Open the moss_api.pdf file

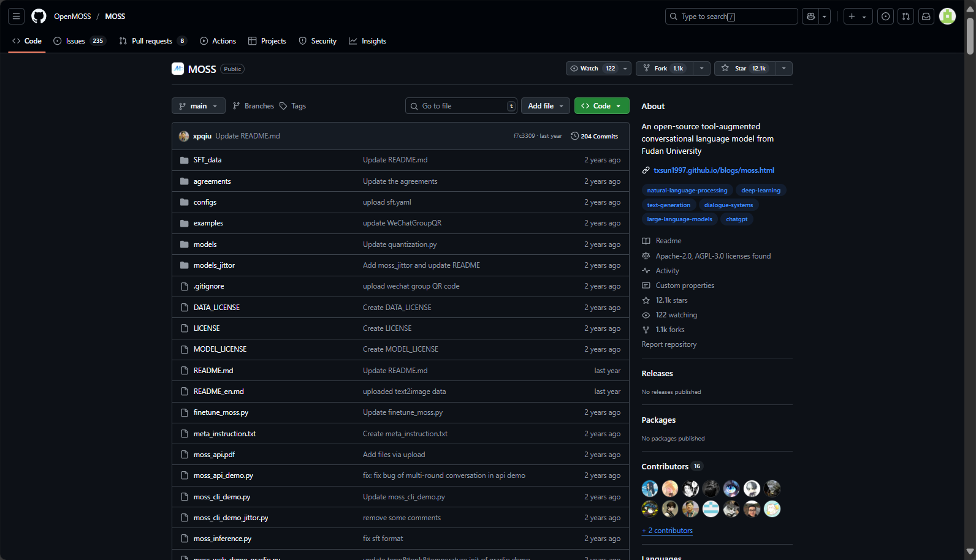point(214,455)
